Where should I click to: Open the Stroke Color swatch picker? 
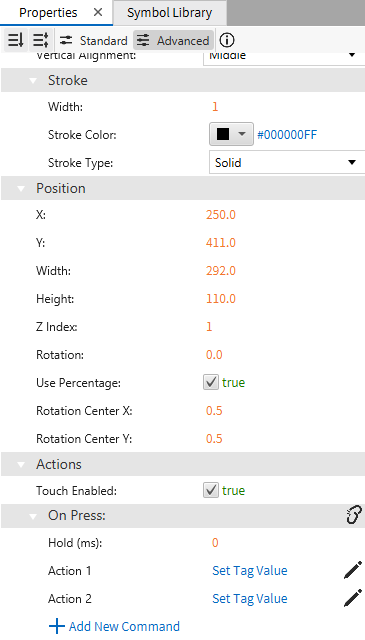click(231, 134)
